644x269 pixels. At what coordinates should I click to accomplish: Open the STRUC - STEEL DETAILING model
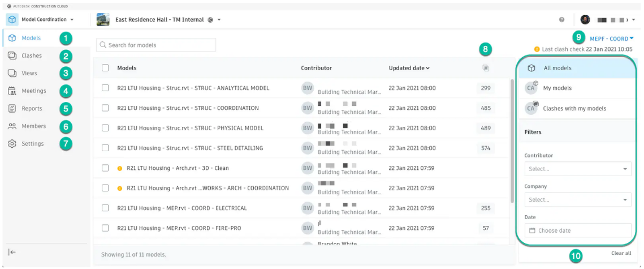tap(190, 148)
